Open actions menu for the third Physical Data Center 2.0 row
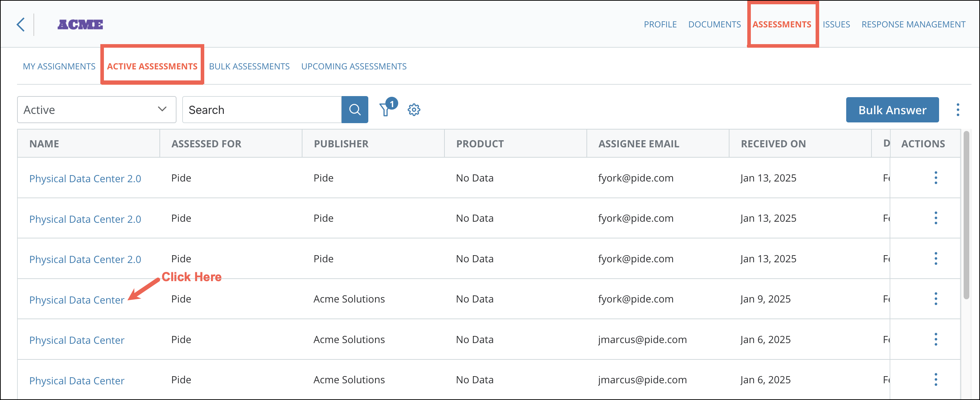The image size is (980, 400). click(x=936, y=258)
